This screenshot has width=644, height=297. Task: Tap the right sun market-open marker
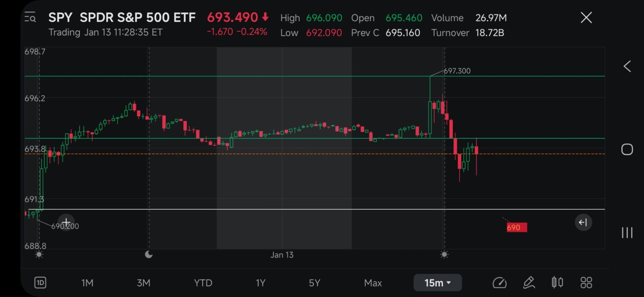click(444, 254)
